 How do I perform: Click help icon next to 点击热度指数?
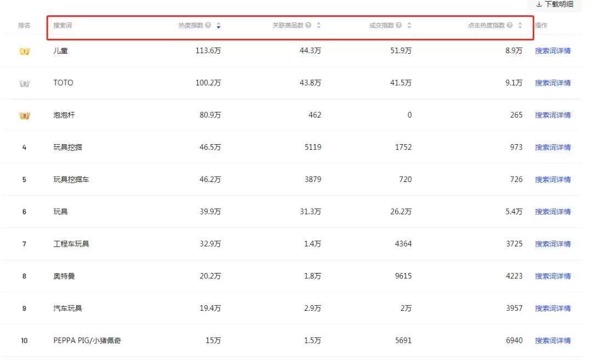click(x=510, y=25)
